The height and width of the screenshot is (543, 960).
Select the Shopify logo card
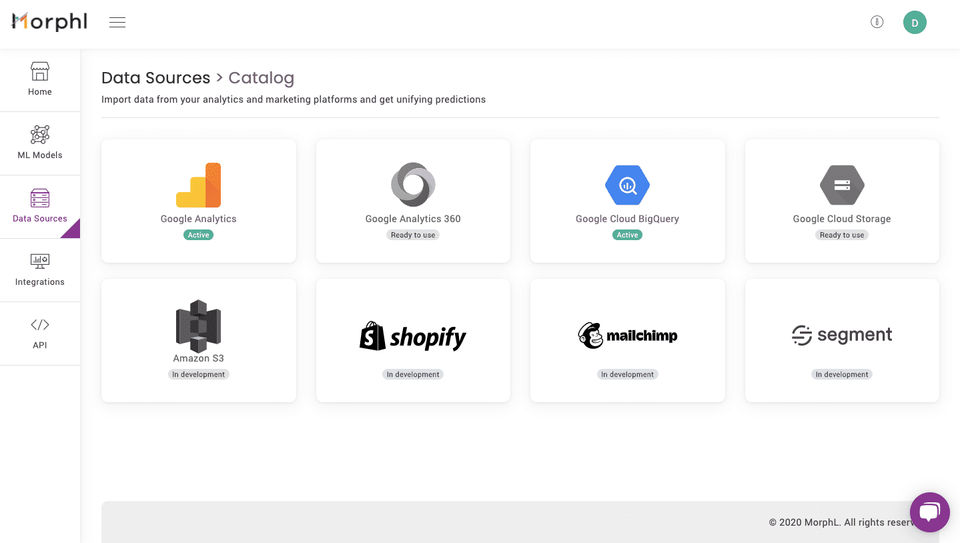[413, 337]
